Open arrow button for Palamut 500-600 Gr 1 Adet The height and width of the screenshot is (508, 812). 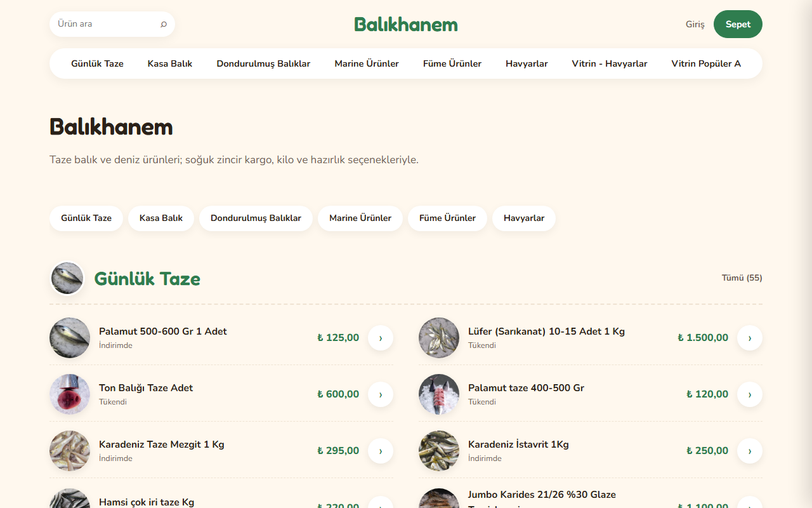point(381,338)
